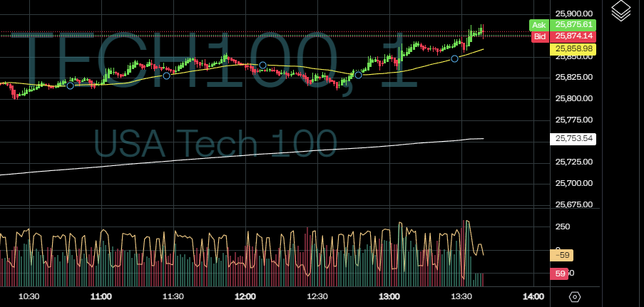
Task: Click the circle marker on the average line just before 11:30
Action: (166, 75)
